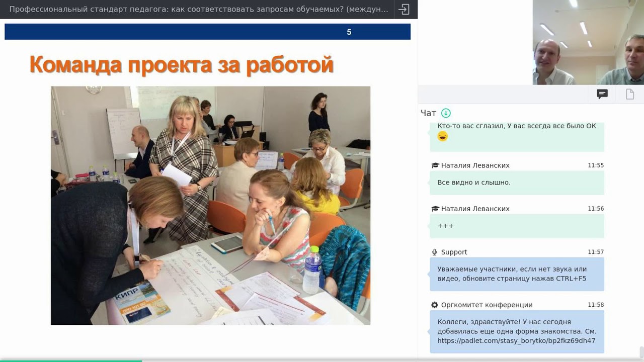Click the webinar title text in header
This screenshot has height=362, width=644.
point(199,10)
